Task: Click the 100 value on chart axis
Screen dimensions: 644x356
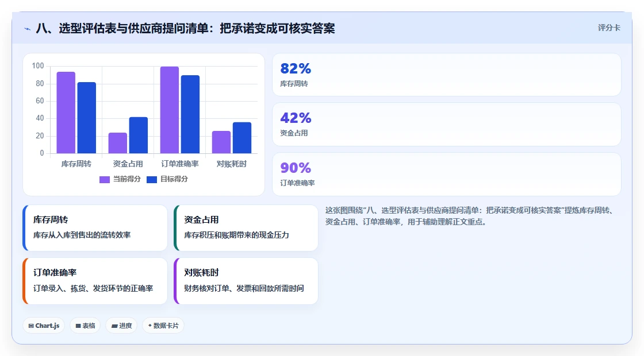Action: coord(38,66)
